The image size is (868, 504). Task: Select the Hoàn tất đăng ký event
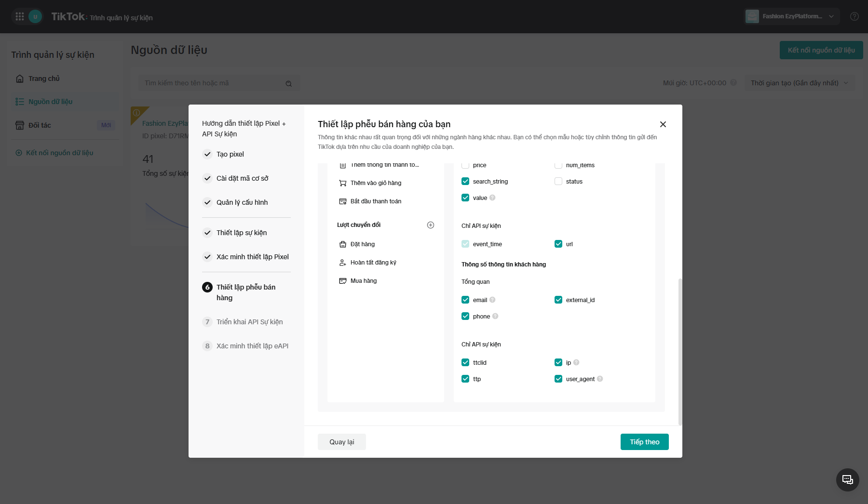tap(373, 263)
